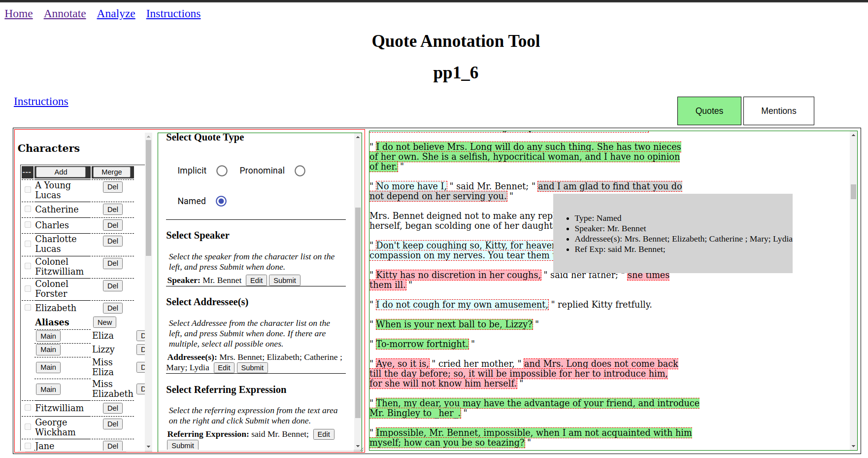
Task: Open the Home page link
Action: point(19,14)
